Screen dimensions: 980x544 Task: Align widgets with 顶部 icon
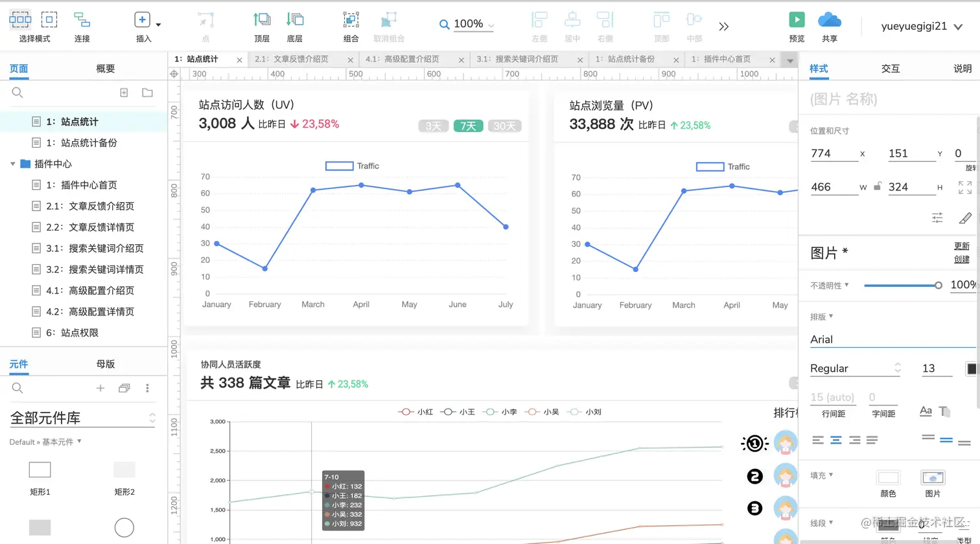[x=661, y=19]
